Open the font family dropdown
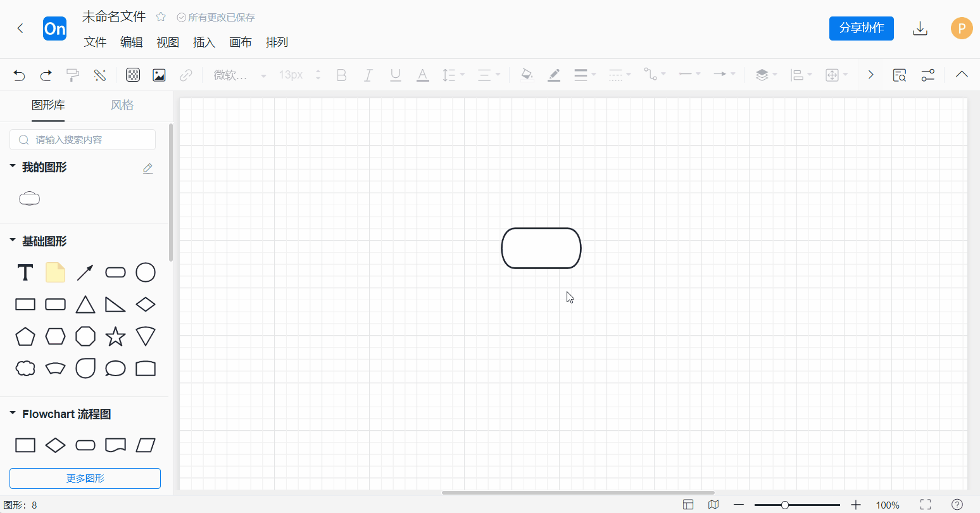This screenshot has height=513, width=980. tap(240, 75)
